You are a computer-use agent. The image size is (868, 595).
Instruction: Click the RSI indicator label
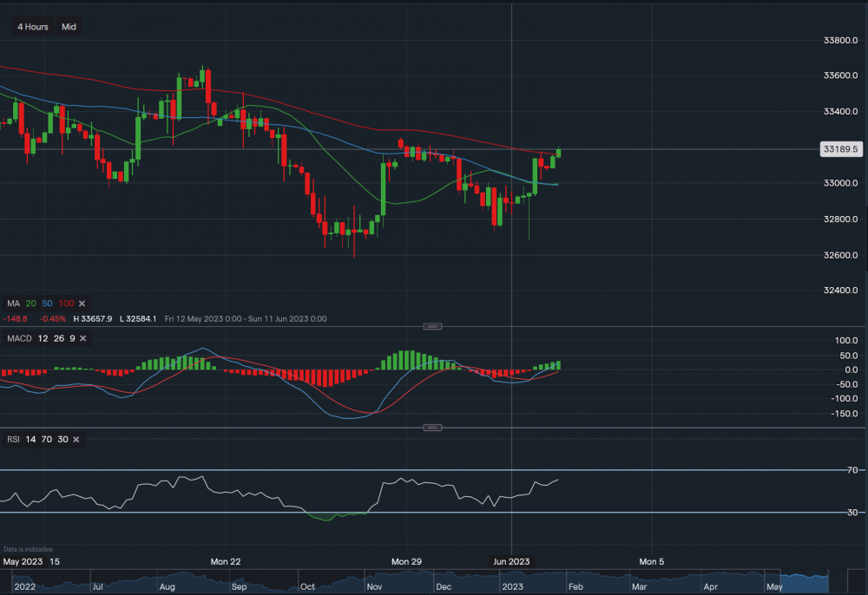coord(13,440)
